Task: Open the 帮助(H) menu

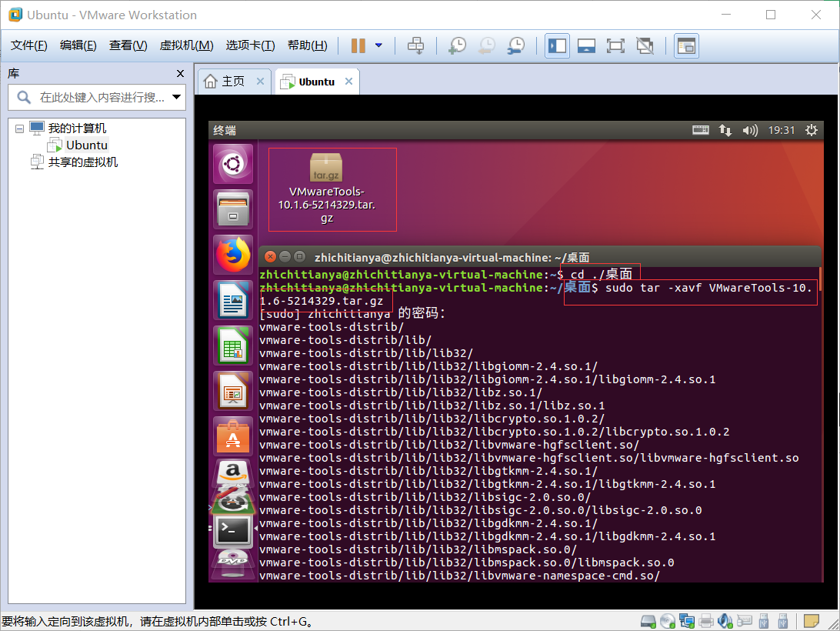Action: (308, 45)
